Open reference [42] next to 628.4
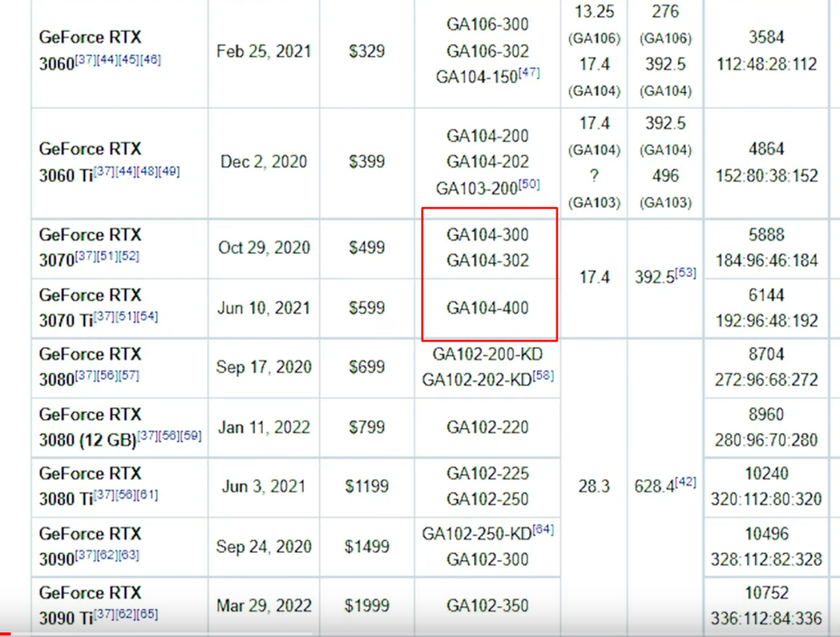This screenshot has height=637, width=840. point(686,482)
